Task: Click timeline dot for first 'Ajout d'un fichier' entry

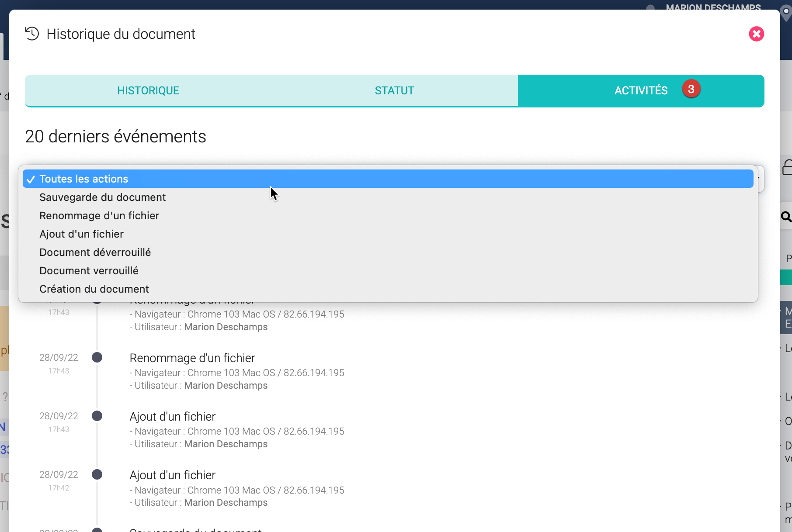Action: [97, 416]
